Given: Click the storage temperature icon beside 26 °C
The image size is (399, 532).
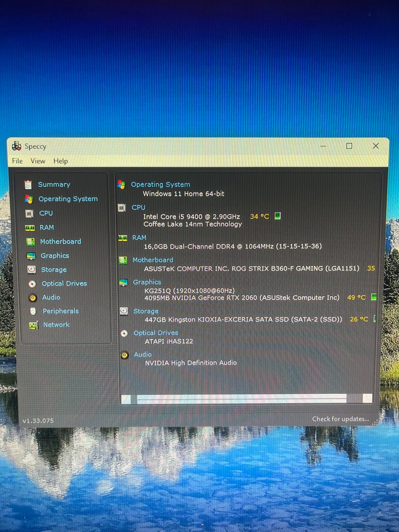Looking at the screenshot, I should (x=374, y=319).
